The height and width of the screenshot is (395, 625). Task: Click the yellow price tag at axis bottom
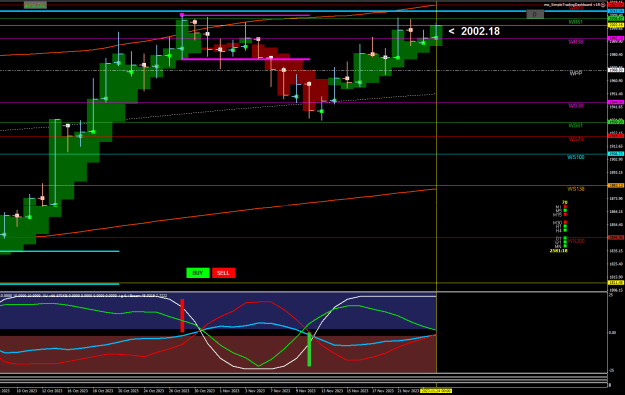tap(616, 283)
